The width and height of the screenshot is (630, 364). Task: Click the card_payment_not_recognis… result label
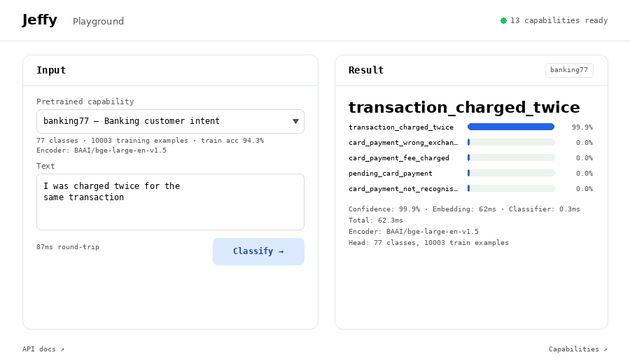[x=403, y=188]
